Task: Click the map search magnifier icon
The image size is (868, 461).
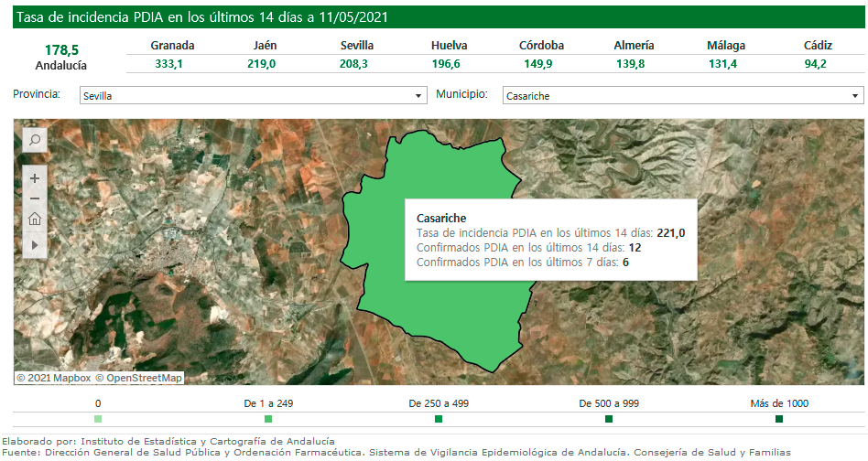Action: [x=34, y=140]
